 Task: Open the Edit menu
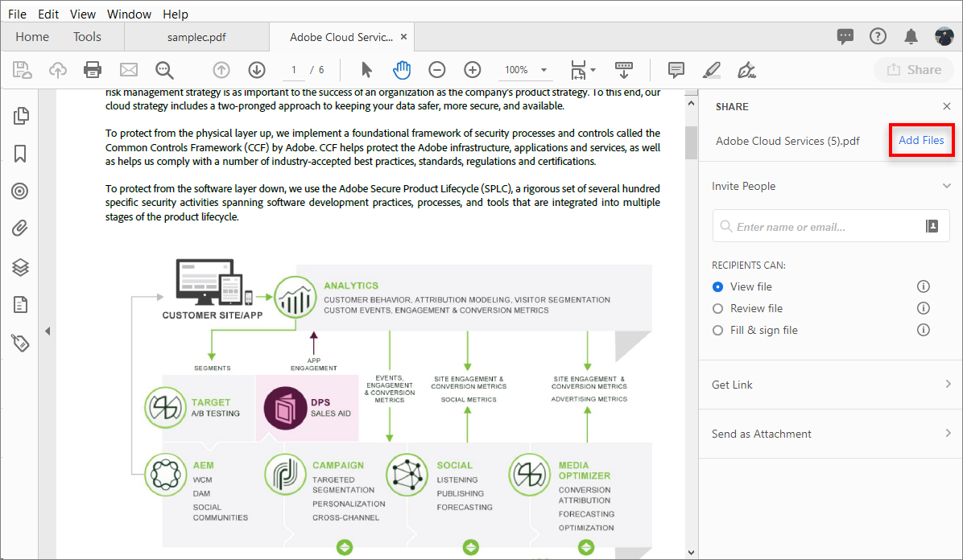(48, 14)
